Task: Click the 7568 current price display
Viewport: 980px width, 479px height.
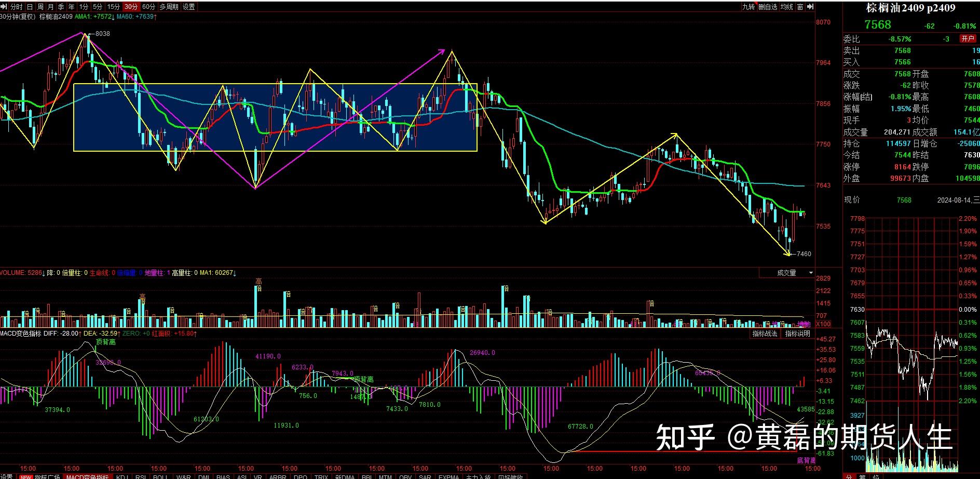Action: (x=879, y=24)
